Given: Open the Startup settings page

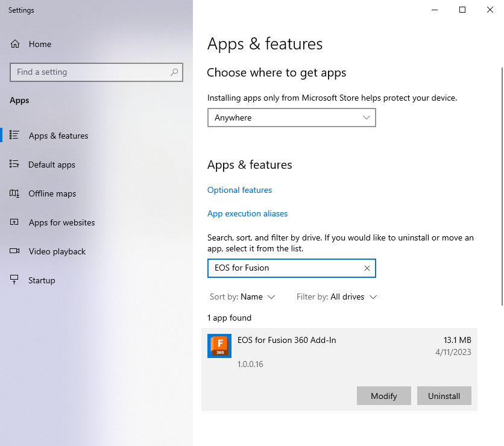Looking at the screenshot, I should click(x=42, y=280).
